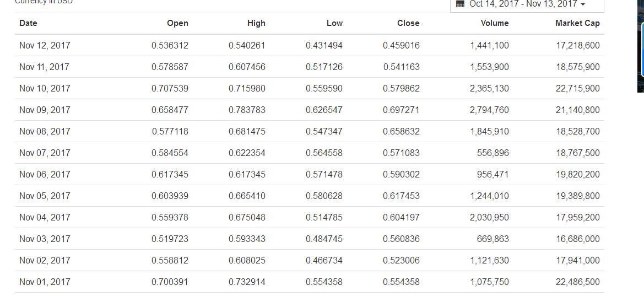Image resolution: width=644 pixels, height=296 pixels.
Task: Select the 2,794,760 volume value
Action: pos(489,110)
